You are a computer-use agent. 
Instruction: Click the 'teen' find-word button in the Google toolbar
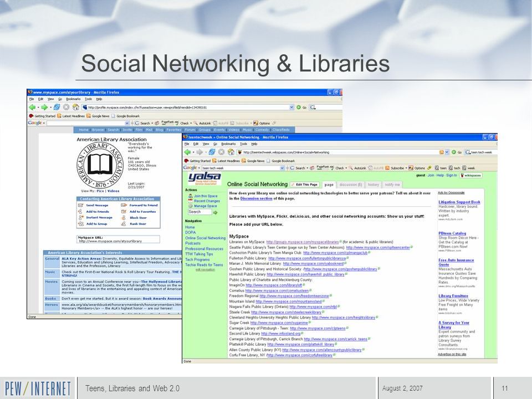[441, 168]
